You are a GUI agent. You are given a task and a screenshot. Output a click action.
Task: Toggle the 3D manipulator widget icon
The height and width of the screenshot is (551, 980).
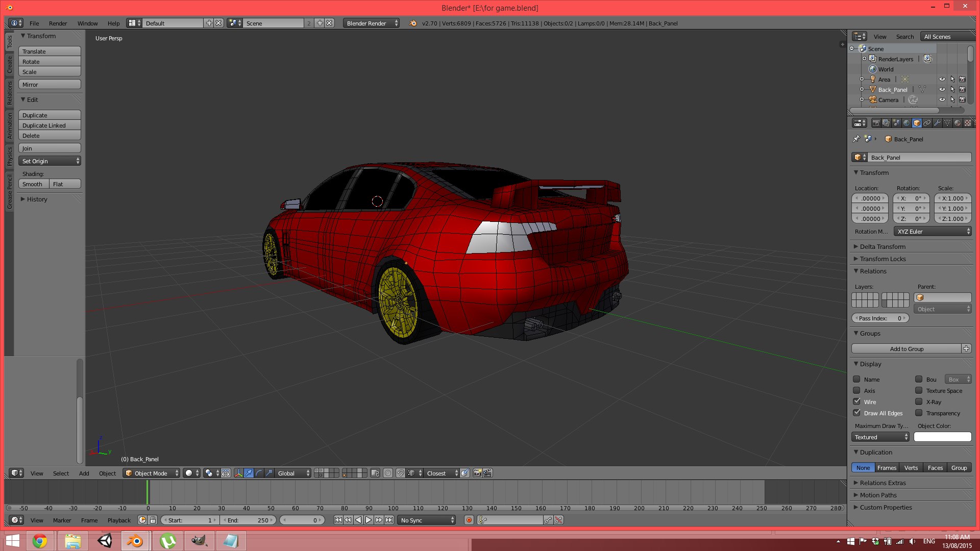point(238,473)
